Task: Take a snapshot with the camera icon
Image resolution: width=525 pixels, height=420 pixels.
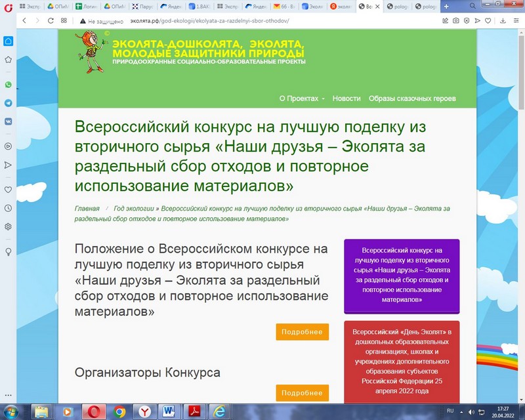Action: [x=456, y=20]
